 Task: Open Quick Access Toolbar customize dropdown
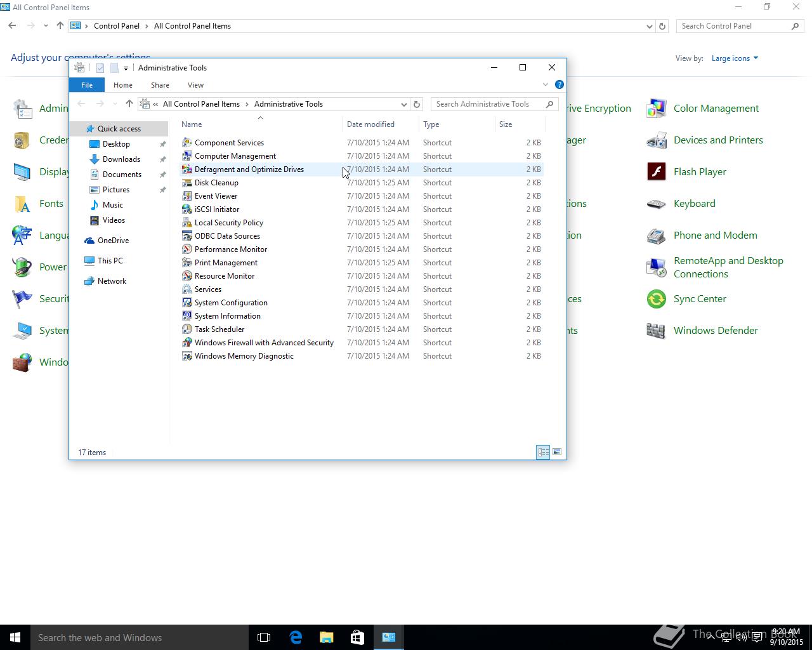click(x=126, y=68)
